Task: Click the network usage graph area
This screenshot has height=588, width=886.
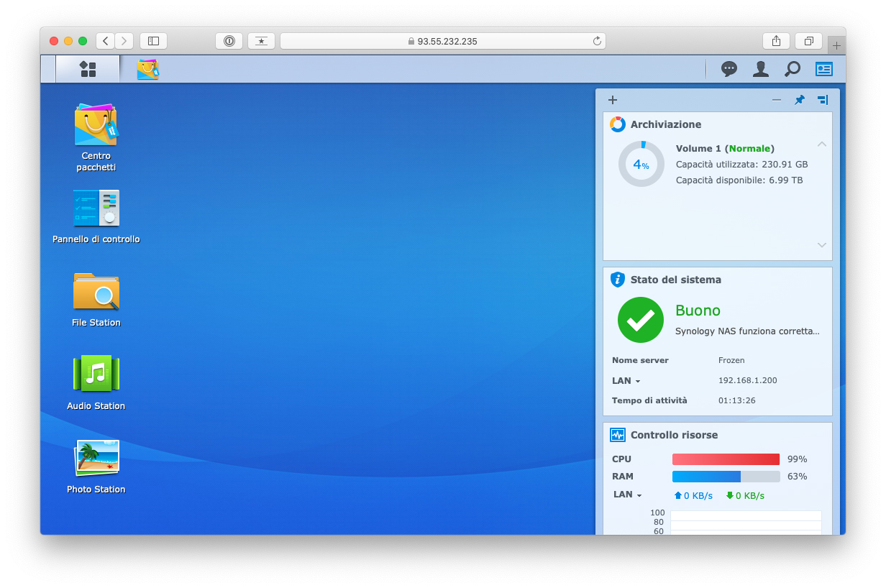Action: pyautogui.click(x=746, y=523)
